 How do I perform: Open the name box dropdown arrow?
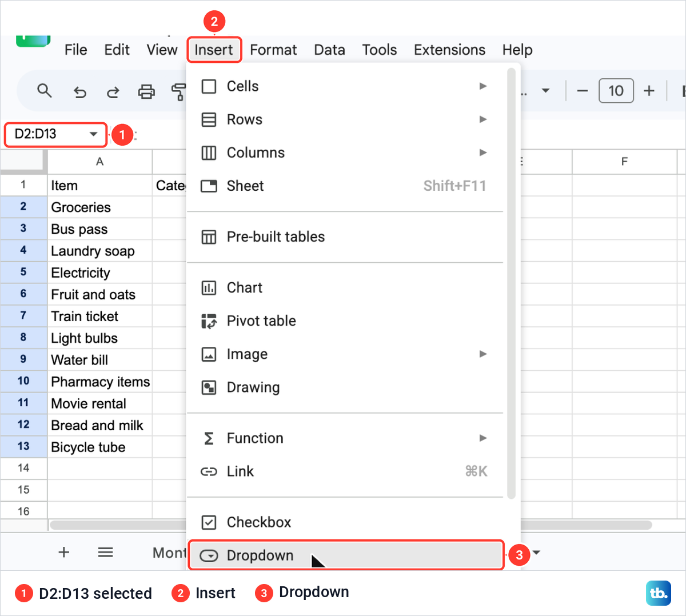pyautogui.click(x=93, y=134)
